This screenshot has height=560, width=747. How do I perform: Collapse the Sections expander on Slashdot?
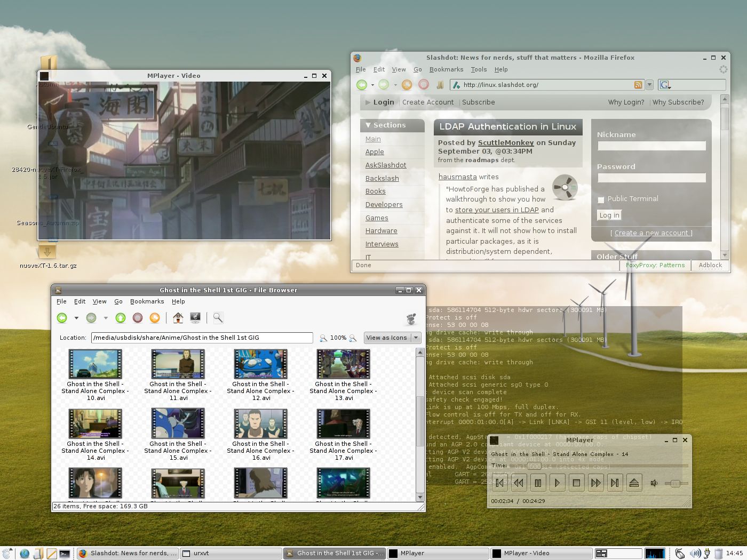pyautogui.click(x=368, y=125)
